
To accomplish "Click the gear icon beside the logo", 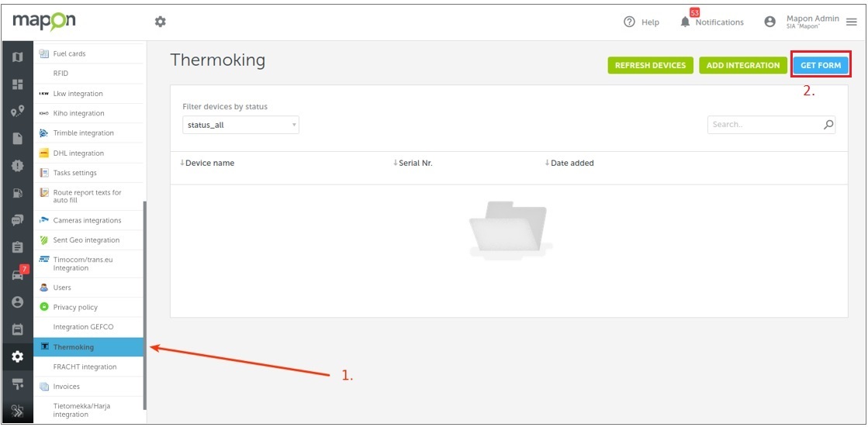I will (160, 22).
